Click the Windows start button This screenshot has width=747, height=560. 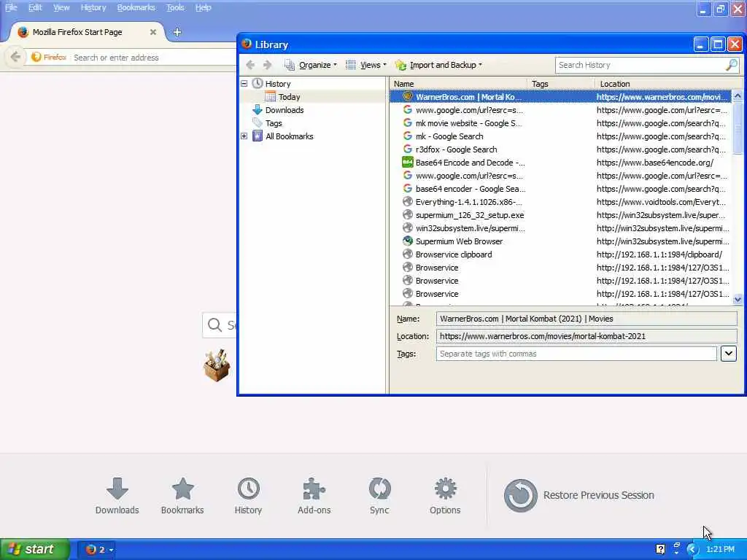35,550
